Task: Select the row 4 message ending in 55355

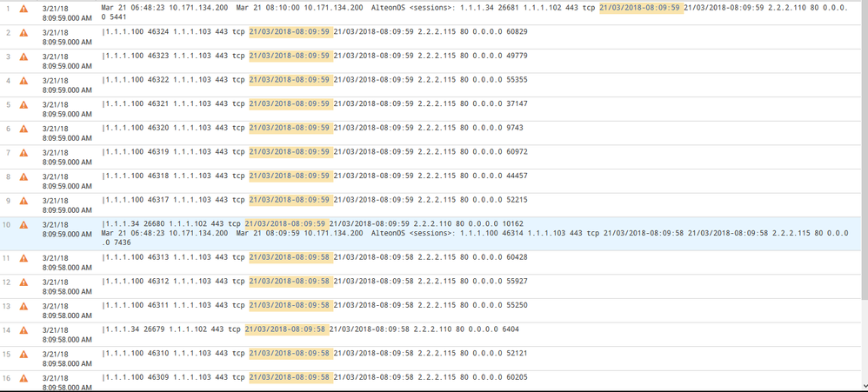Action: [315, 80]
